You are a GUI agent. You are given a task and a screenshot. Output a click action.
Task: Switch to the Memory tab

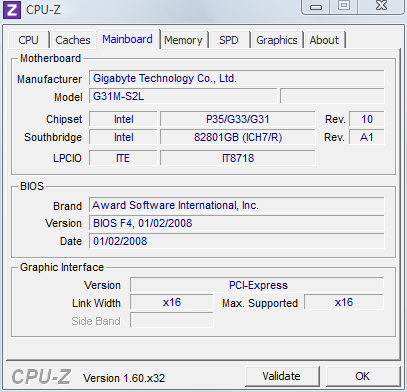(x=183, y=40)
